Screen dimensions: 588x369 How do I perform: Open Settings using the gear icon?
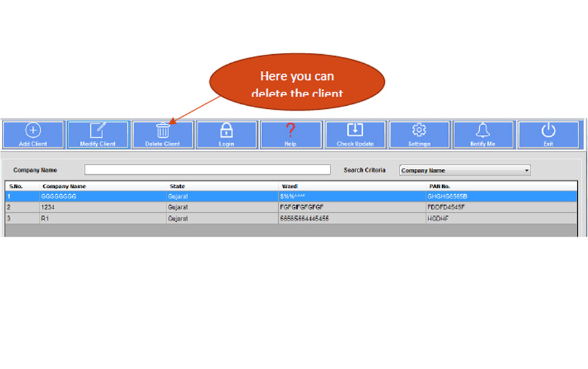click(x=419, y=130)
